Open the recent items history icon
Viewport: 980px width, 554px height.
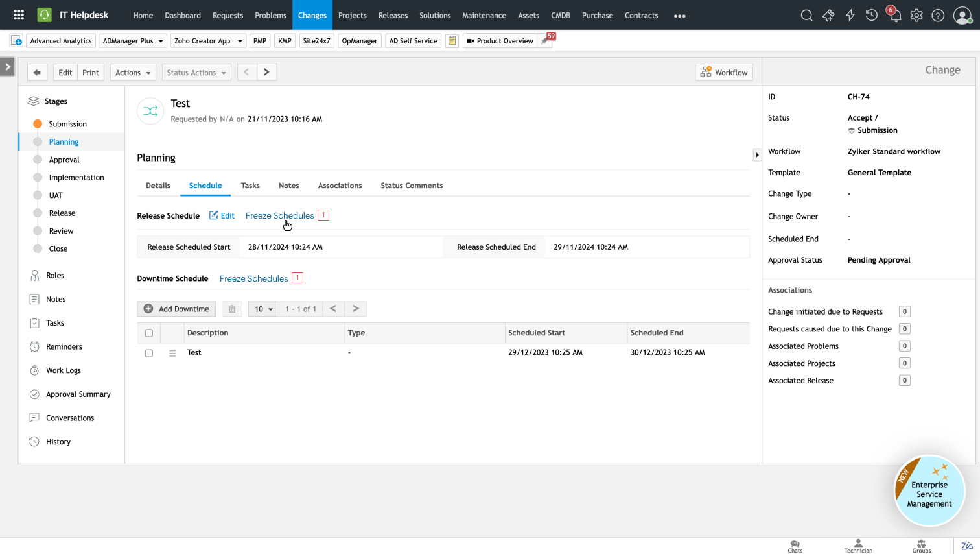click(x=872, y=16)
